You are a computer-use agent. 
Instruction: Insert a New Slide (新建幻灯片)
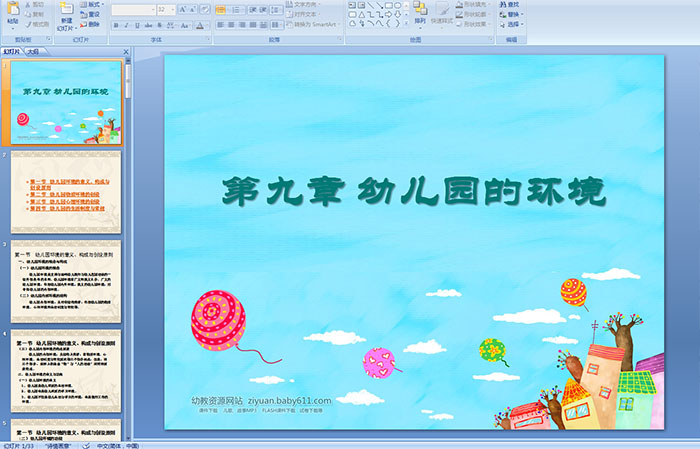(x=67, y=17)
